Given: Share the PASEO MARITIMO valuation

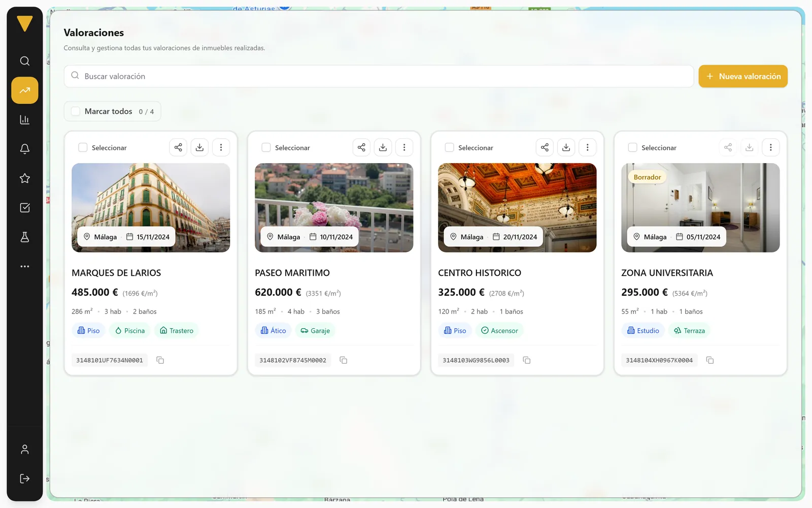Looking at the screenshot, I should point(361,147).
